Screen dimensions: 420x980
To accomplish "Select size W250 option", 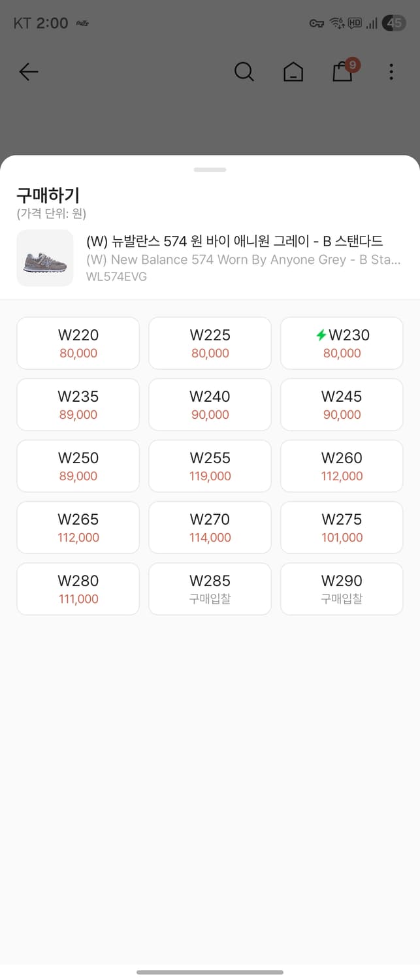I will coord(78,466).
